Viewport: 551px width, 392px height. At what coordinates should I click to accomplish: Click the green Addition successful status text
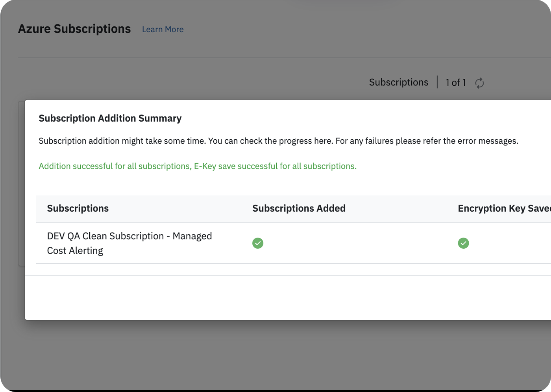click(115, 166)
